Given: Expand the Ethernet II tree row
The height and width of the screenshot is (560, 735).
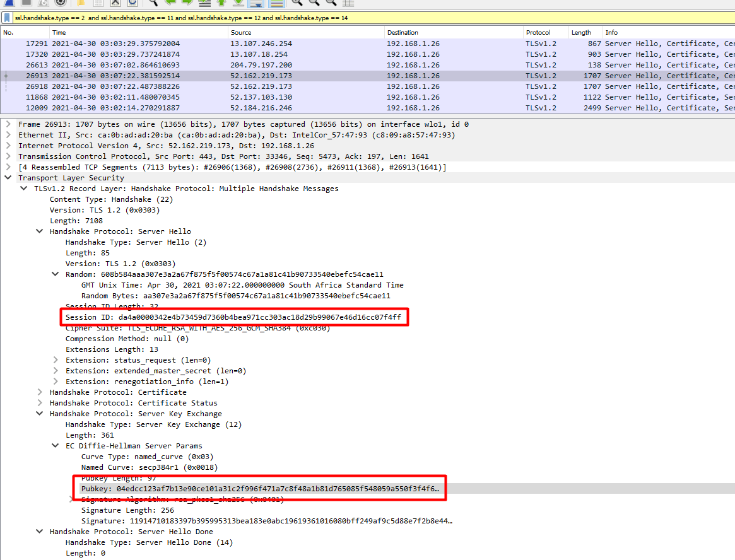Looking at the screenshot, I should (x=8, y=135).
